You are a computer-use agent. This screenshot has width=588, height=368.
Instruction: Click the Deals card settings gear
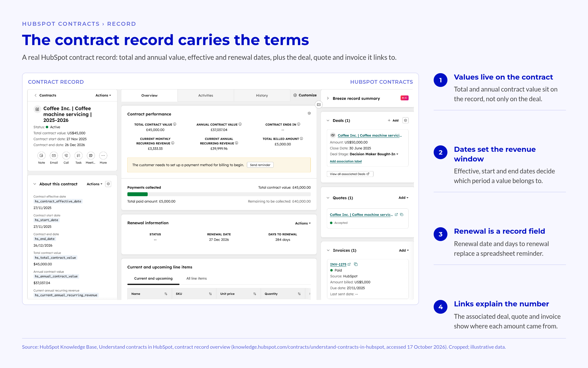pos(405,121)
